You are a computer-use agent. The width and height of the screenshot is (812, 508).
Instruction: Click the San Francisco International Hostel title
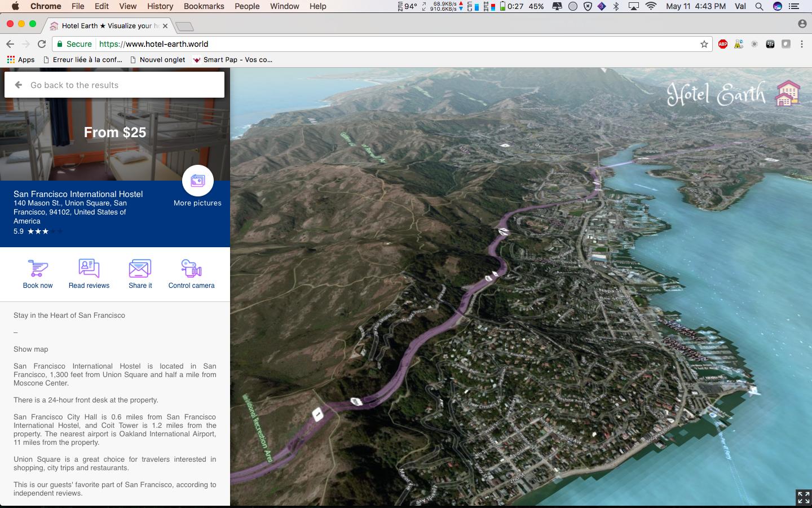coord(78,194)
